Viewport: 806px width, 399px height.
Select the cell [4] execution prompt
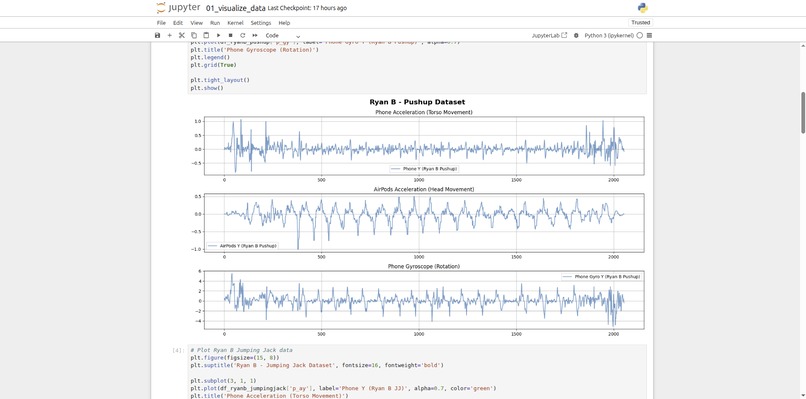pos(179,350)
